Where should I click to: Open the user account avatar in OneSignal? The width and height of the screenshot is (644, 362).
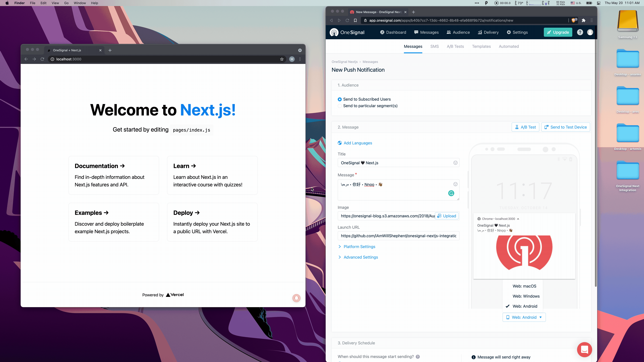click(590, 32)
